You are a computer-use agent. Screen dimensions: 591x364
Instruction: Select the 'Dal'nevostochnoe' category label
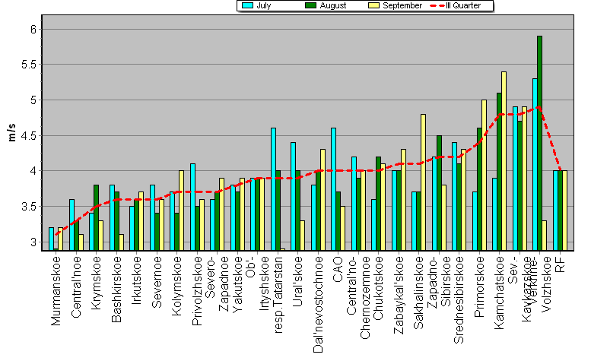pos(318,305)
